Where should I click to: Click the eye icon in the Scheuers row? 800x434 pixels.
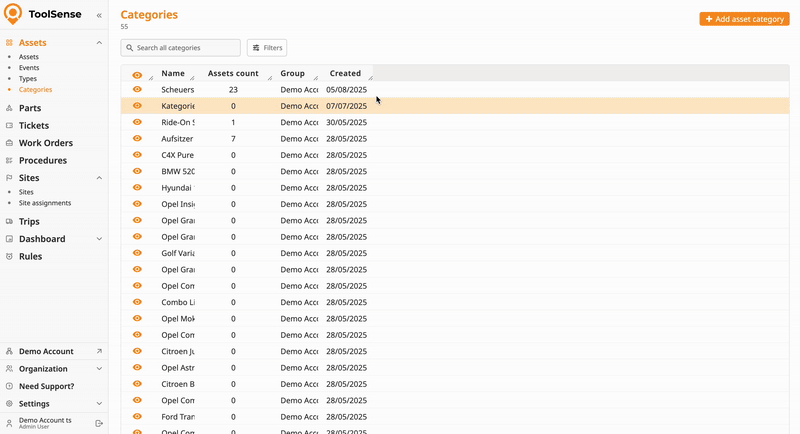(x=137, y=90)
